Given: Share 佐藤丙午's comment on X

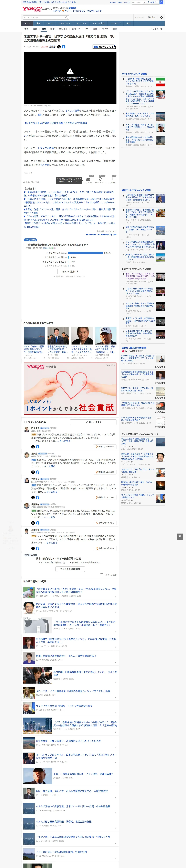Looking at the screenshot, I should (x=33, y=523).
